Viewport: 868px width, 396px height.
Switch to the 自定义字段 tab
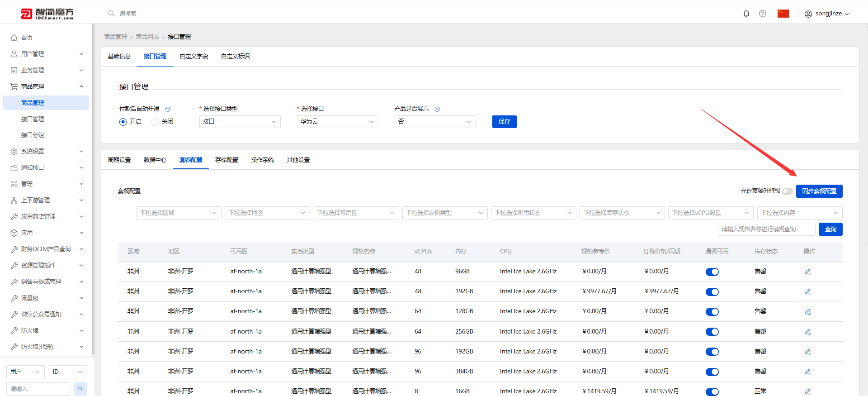193,56
